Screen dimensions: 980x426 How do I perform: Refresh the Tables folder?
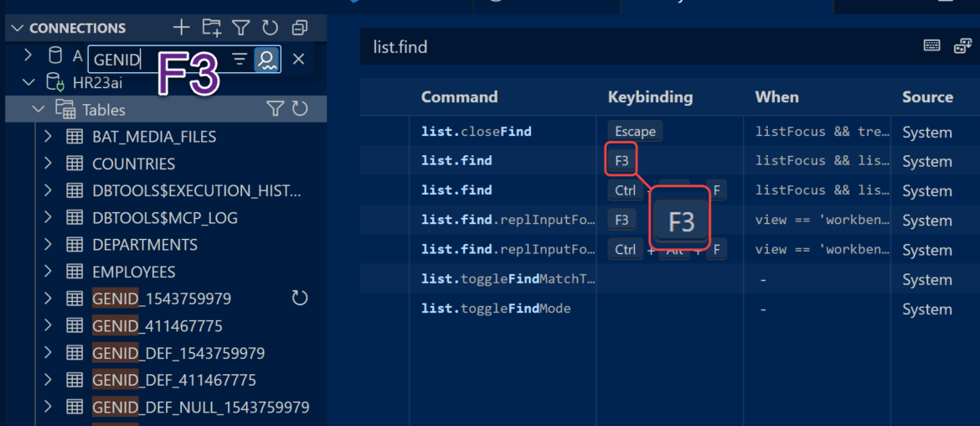pyautogui.click(x=299, y=109)
